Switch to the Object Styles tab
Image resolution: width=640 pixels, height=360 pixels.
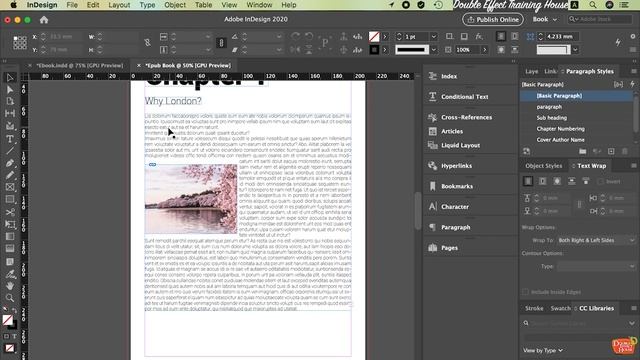pos(543,166)
